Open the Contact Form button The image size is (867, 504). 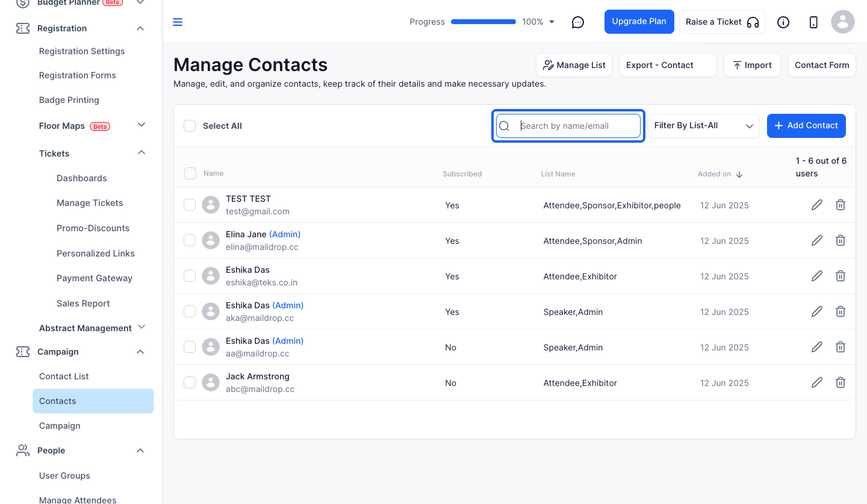pyautogui.click(x=822, y=65)
